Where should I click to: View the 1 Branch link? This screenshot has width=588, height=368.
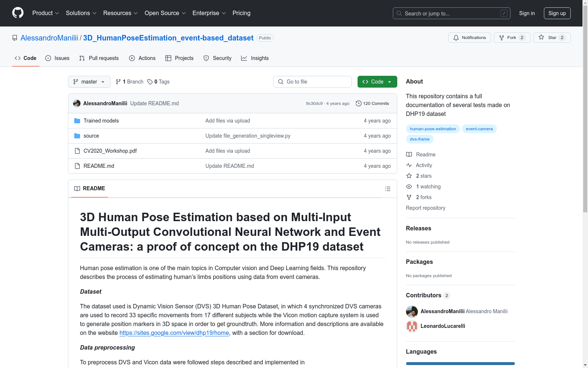pyautogui.click(x=129, y=82)
